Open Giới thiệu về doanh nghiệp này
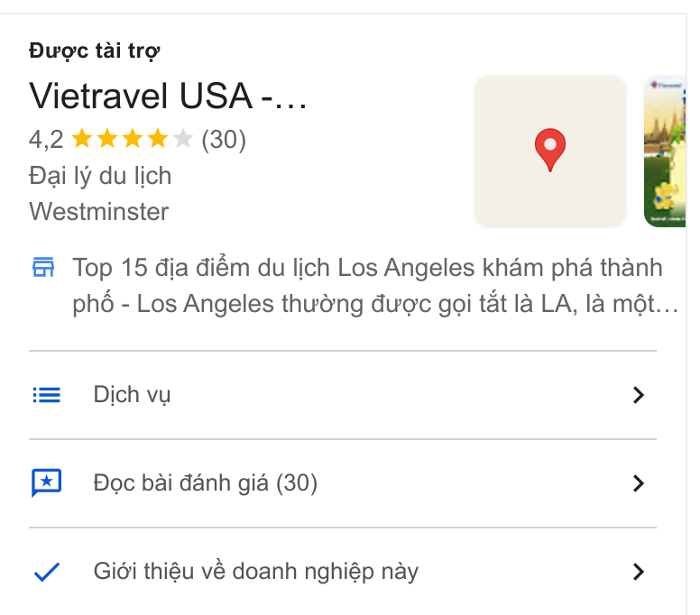This screenshot has height=615, width=700. pyautogui.click(x=343, y=572)
